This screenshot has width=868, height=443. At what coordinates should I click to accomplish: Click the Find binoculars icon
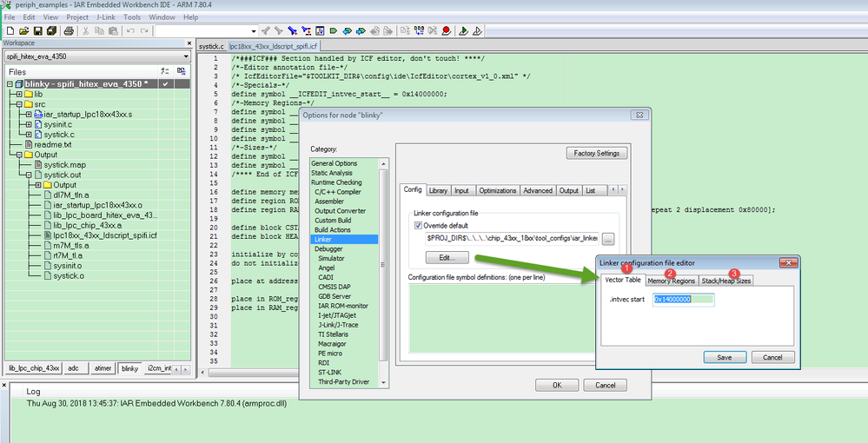[x=292, y=31]
